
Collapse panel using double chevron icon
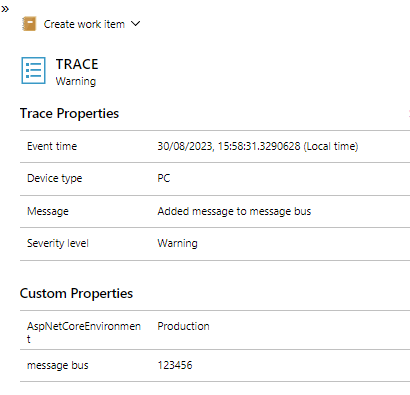coord(5,9)
